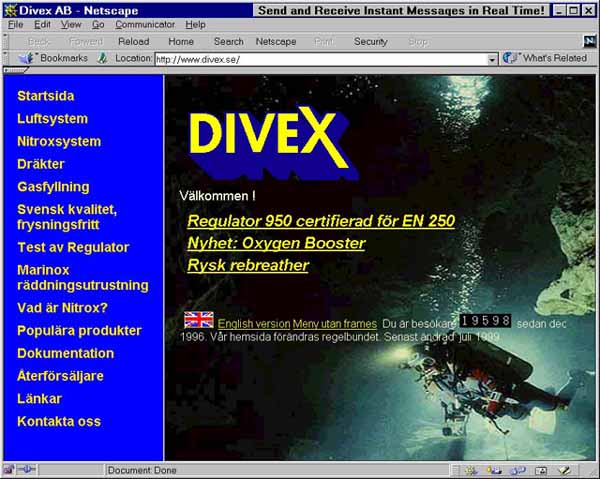Open the Mailbox component bar icon
This screenshot has height=479, width=600.
[x=494, y=470]
